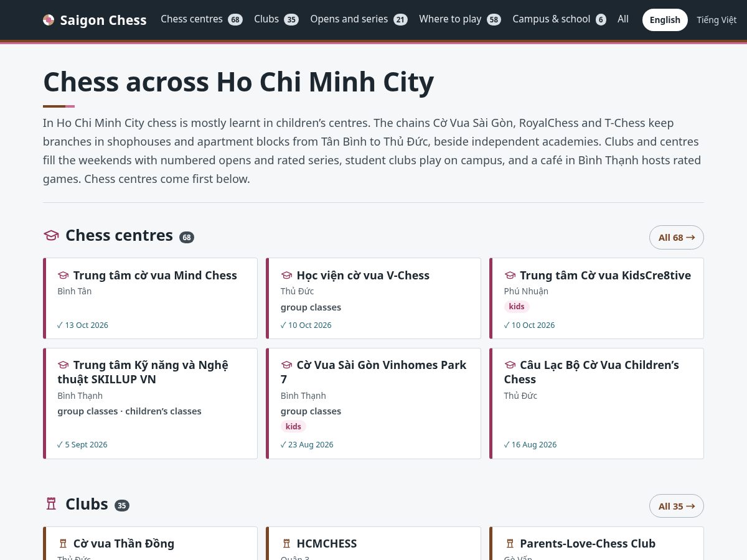Select the All nav item
This screenshot has width=747, height=560.
click(x=623, y=19)
